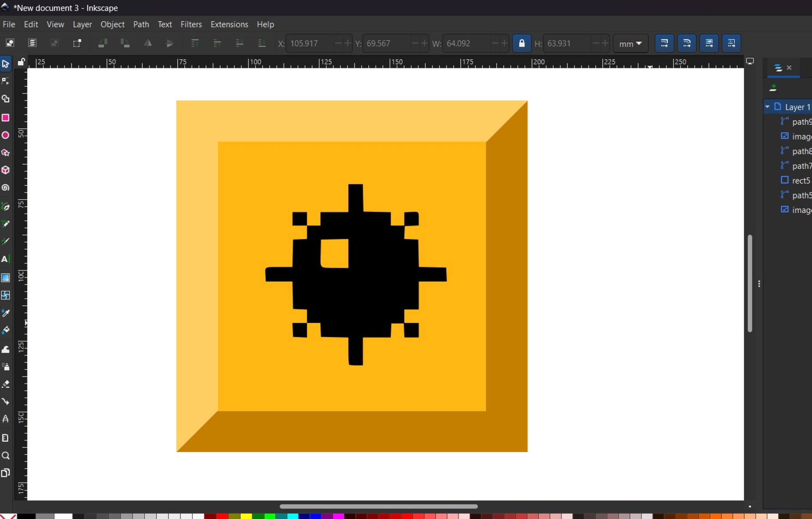Select the Pages tool at toolbox bottom
The width and height of the screenshot is (812, 519).
6,472
